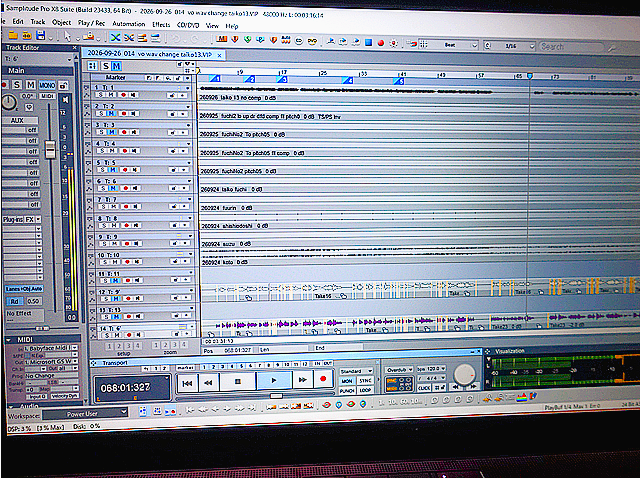
Task: Click the speaker monitor icon on track 1
Action: pos(133,95)
